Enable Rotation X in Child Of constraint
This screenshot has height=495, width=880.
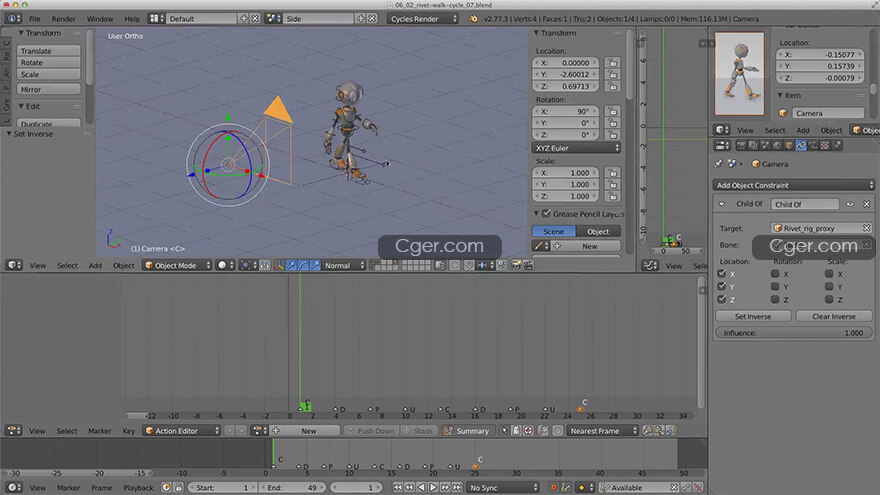pos(775,273)
